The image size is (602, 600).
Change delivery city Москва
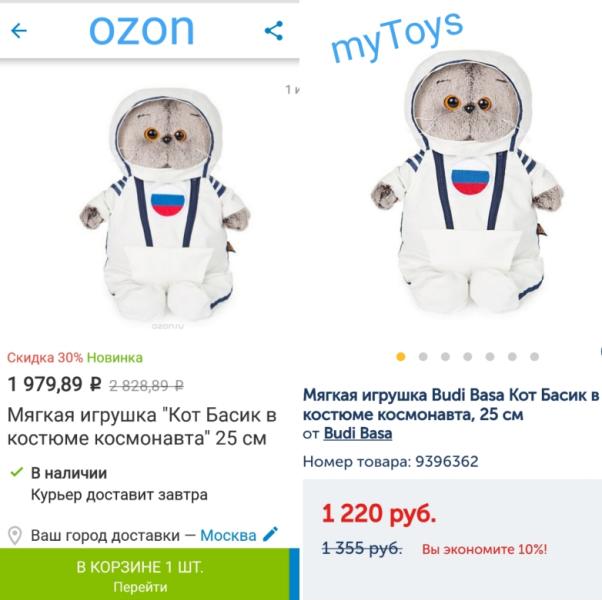228,536
